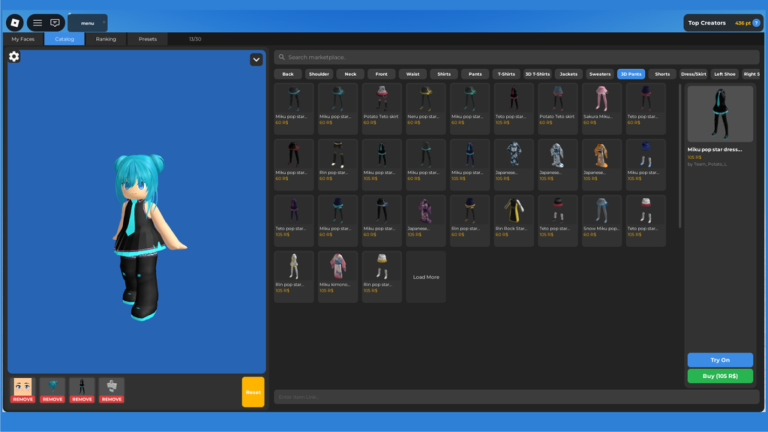768x432 pixels.
Task: Click the Try On button
Action: point(720,360)
